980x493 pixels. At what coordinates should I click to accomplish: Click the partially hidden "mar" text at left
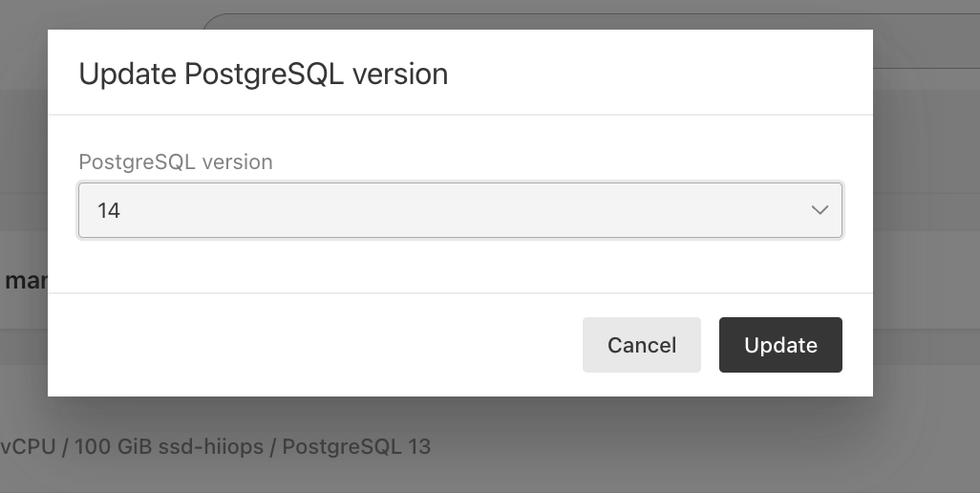coord(26,282)
